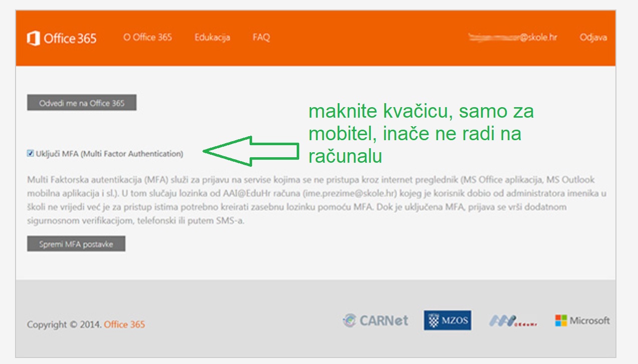Go to the Edukacija page
Viewport: 638px width, 364px height.
[x=212, y=38]
